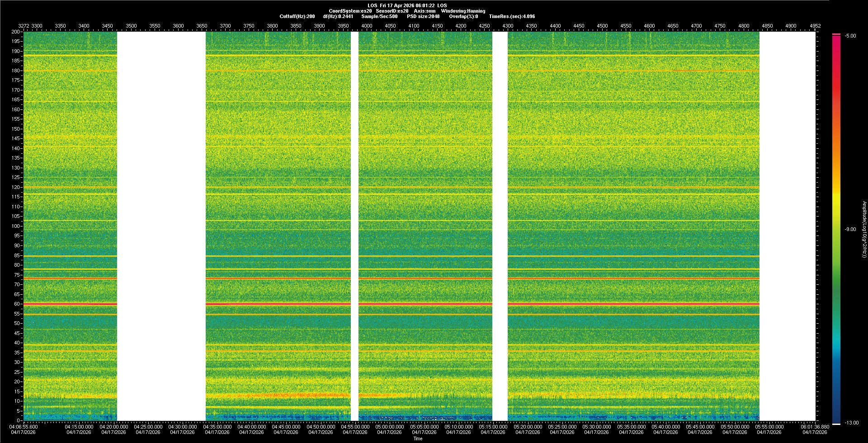Click the 04:06:55.600 start time label
Screen dimensions: 868x443
click(24, 427)
